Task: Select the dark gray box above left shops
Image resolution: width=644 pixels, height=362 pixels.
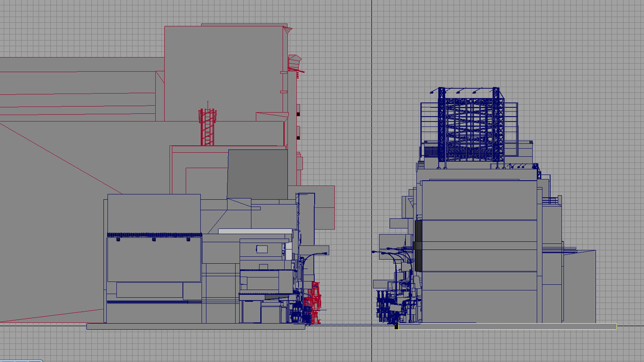Action: [258, 174]
